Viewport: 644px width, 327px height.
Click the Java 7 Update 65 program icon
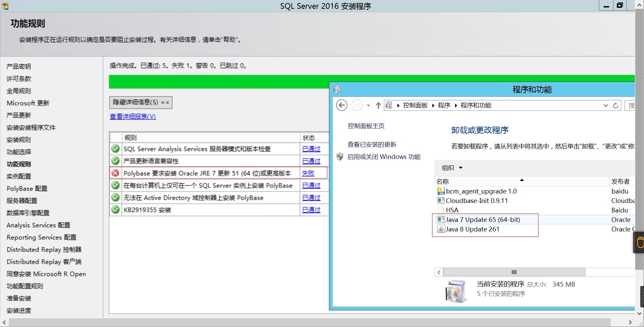pyautogui.click(x=441, y=220)
